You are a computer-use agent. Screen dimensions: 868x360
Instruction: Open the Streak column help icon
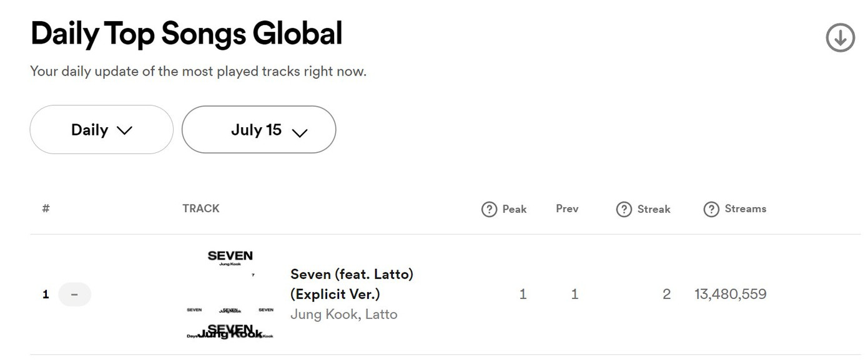point(623,209)
